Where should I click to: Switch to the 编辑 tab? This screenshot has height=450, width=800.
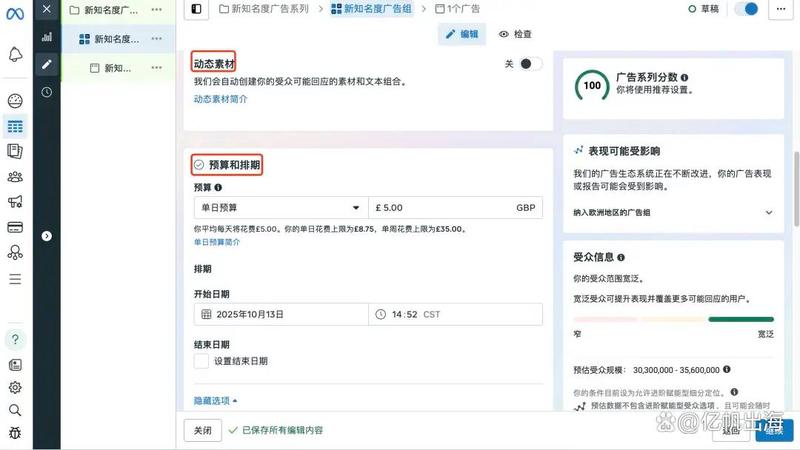(x=461, y=34)
